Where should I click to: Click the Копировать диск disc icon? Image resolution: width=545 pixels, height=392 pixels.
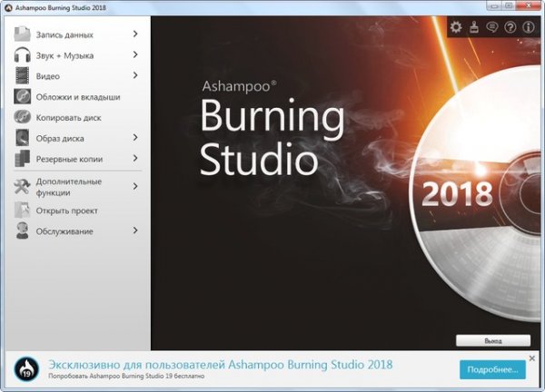pyautogui.click(x=22, y=117)
